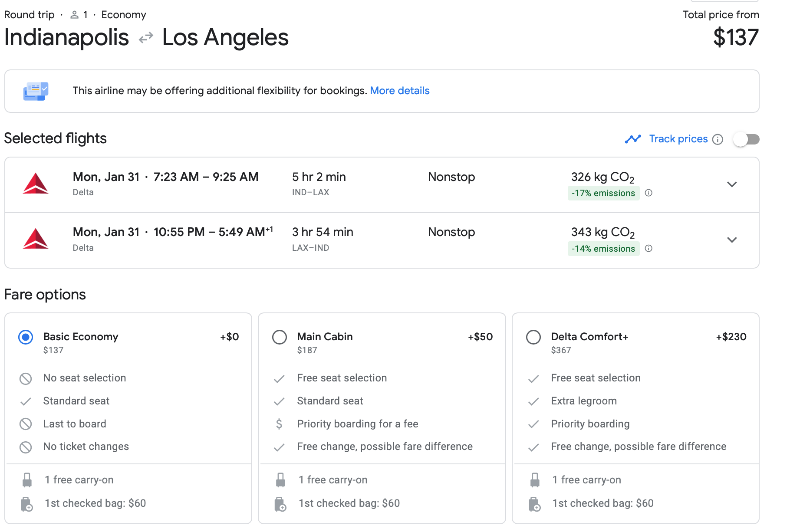Click Basic Economy carry-on bag icon
790x532 pixels.
coord(27,480)
